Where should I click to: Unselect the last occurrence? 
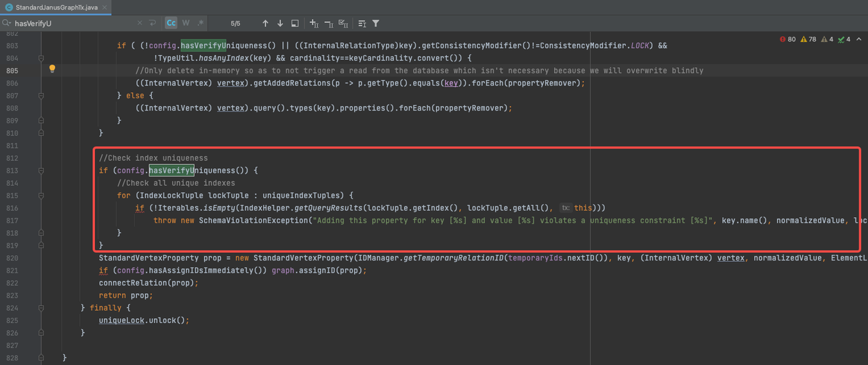tap(329, 23)
